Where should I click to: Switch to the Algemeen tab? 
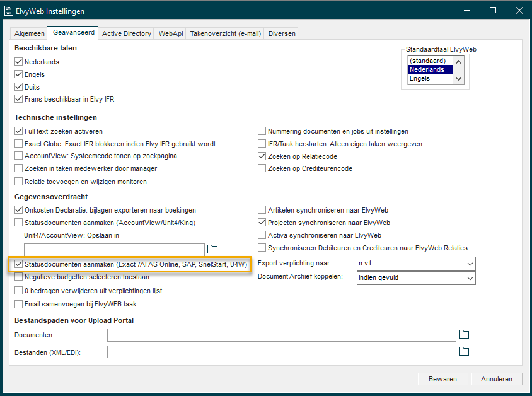[x=30, y=33]
